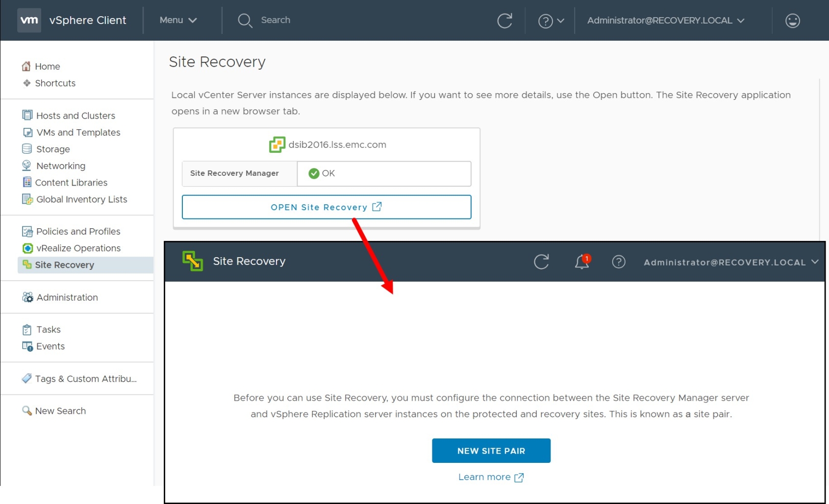Open Administration in sidebar
829x504 pixels.
[x=67, y=297]
